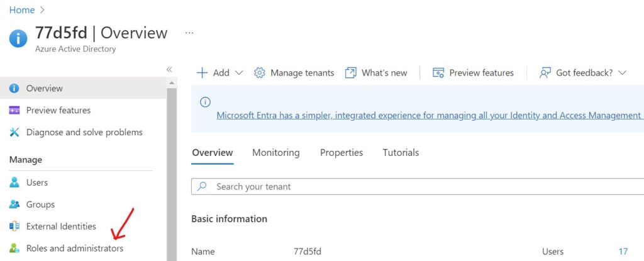644x261 pixels.
Task: Click the Basic information heading
Action: pyautogui.click(x=229, y=219)
